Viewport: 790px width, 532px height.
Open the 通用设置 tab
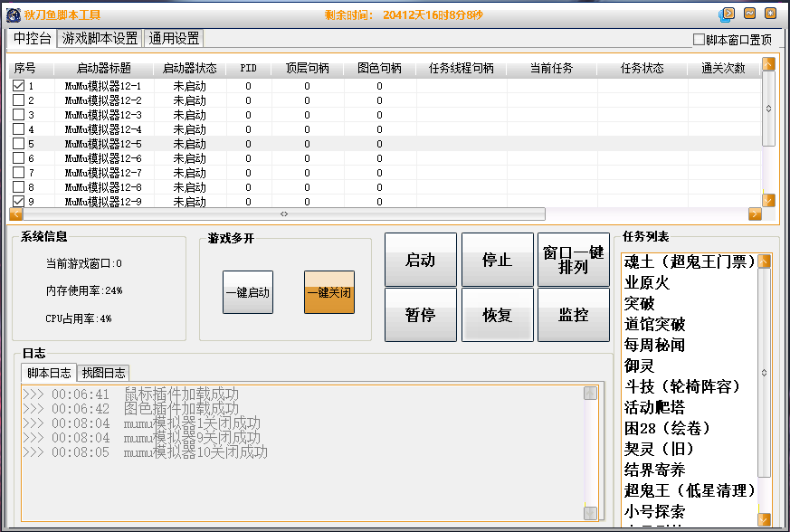174,38
